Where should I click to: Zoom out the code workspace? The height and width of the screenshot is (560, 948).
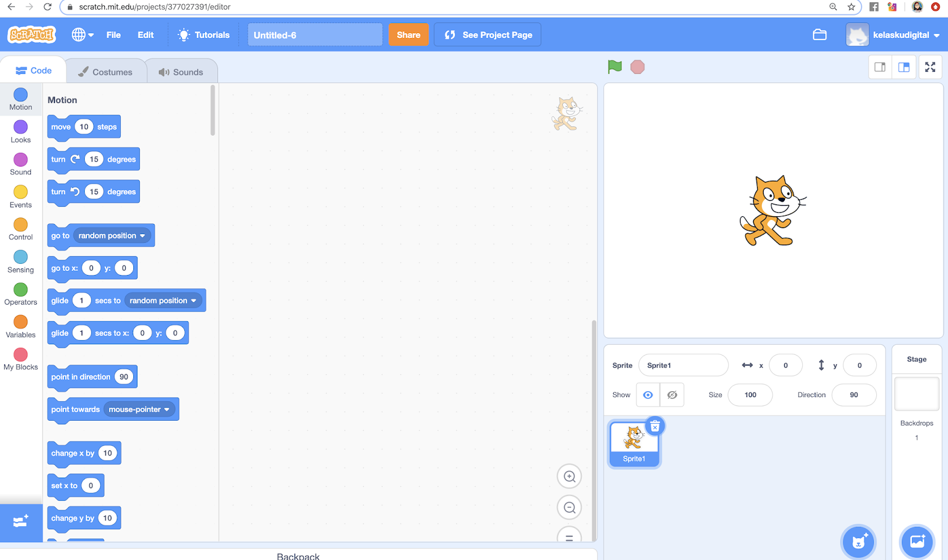tap(569, 507)
